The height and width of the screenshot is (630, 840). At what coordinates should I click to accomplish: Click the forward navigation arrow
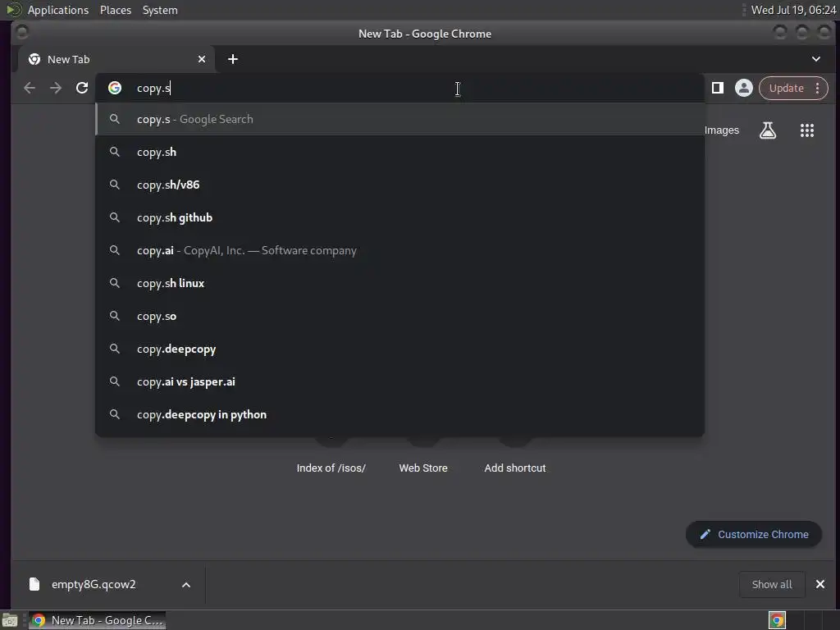click(x=56, y=88)
